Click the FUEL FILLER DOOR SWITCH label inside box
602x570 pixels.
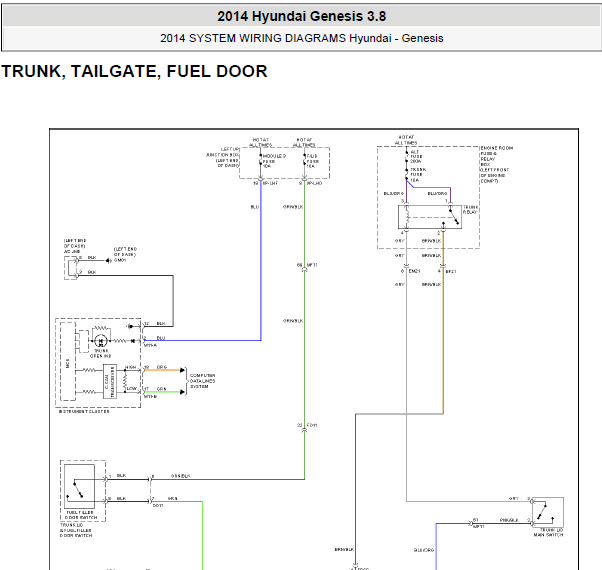click(81, 515)
